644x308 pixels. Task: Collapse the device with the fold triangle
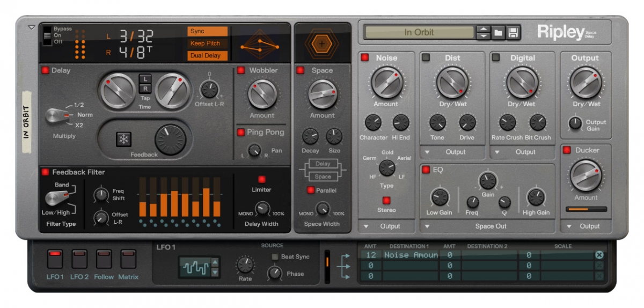pyautogui.click(x=31, y=27)
